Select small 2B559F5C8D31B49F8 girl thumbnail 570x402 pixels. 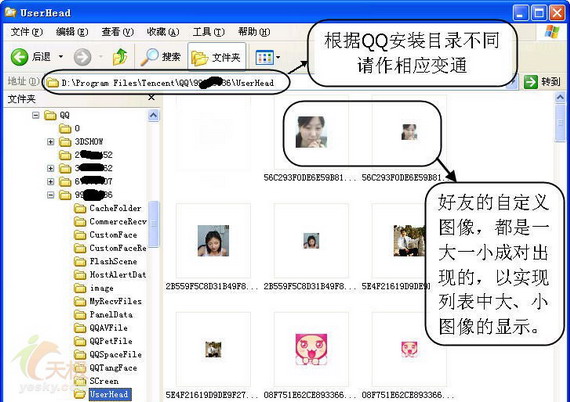coord(311,241)
